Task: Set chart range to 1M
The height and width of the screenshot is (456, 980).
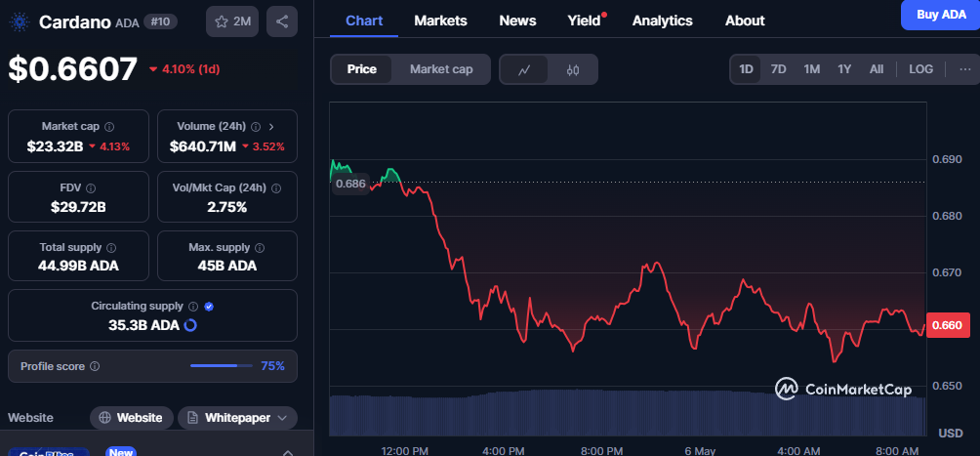Action: [812, 68]
